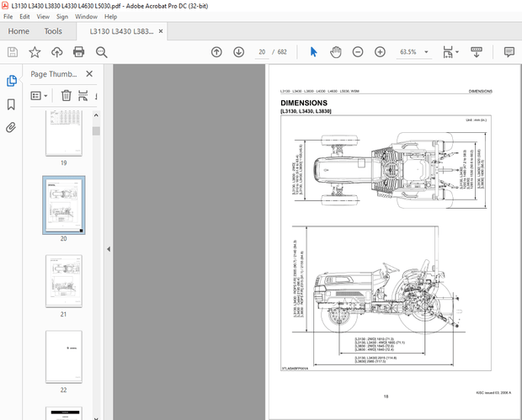Viewport: 522px width, 420px height.
Task: Open Page Thumbnails sidebar icon
Action: click(12, 81)
